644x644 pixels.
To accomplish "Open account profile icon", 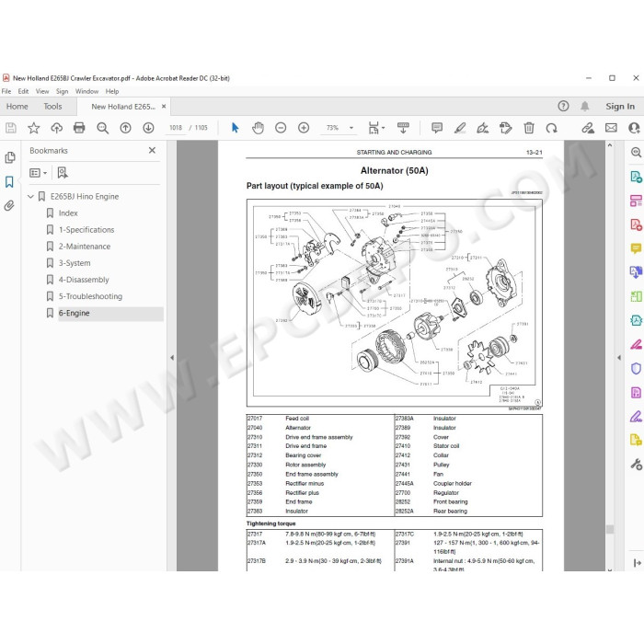I will [x=635, y=128].
